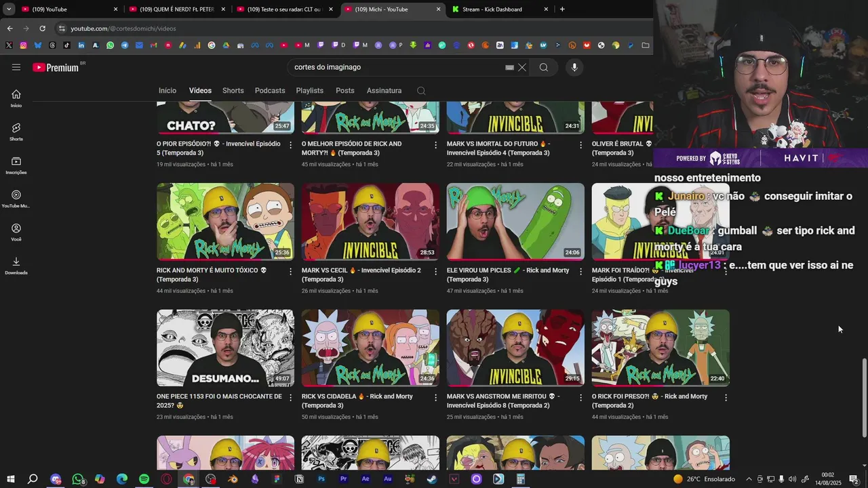
Task: Open Shorts in the left sidebar
Action: coord(16,131)
